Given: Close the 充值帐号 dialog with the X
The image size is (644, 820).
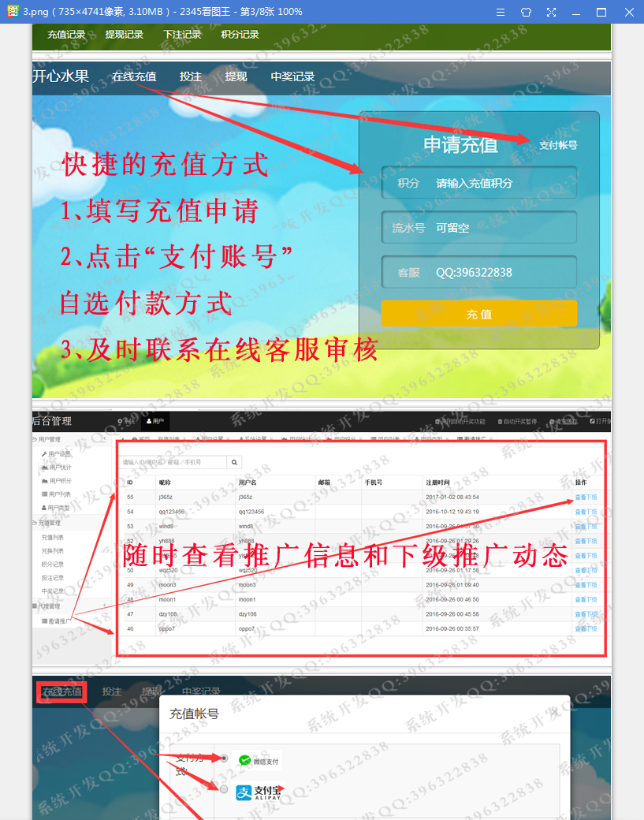Looking at the screenshot, I should 555,712.
